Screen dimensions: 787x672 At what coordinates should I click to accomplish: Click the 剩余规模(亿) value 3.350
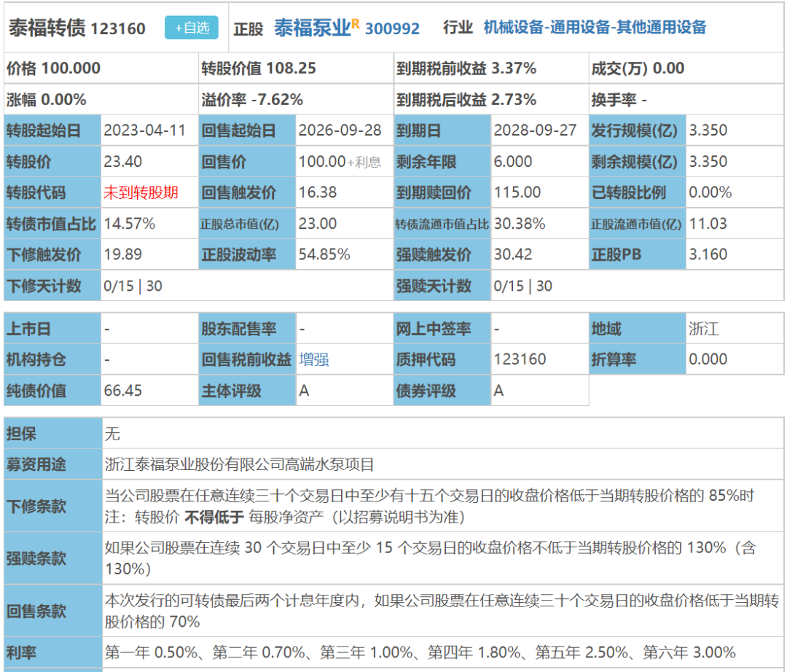(x=708, y=162)
